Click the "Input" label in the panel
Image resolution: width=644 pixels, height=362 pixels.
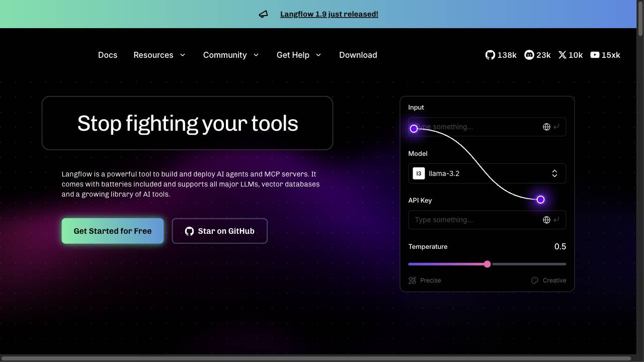(416, 107)
